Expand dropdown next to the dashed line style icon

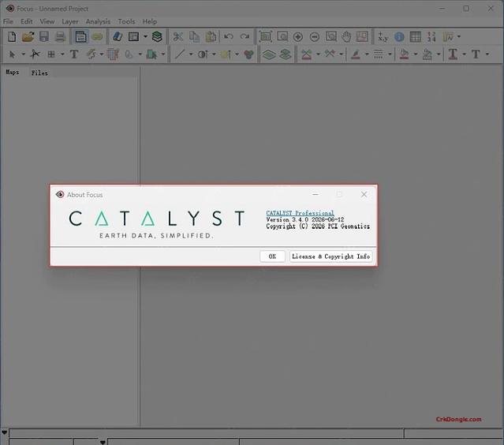(390, 54)
